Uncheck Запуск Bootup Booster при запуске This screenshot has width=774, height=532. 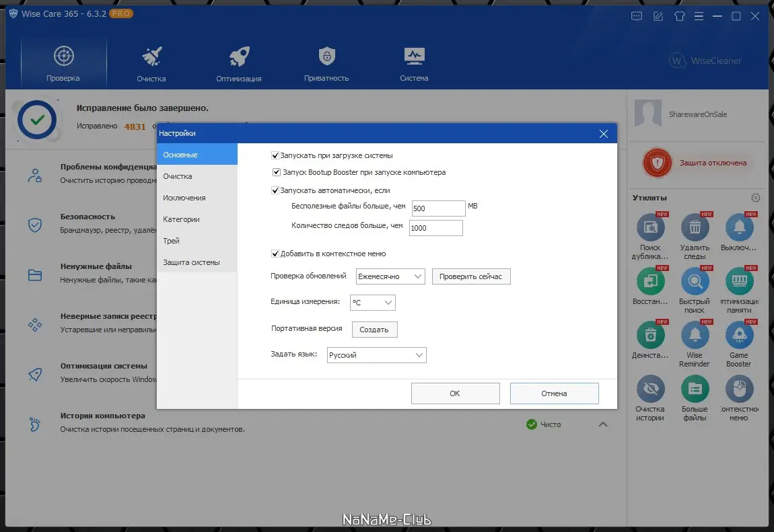pyautogui.click(x=277, y=172)
